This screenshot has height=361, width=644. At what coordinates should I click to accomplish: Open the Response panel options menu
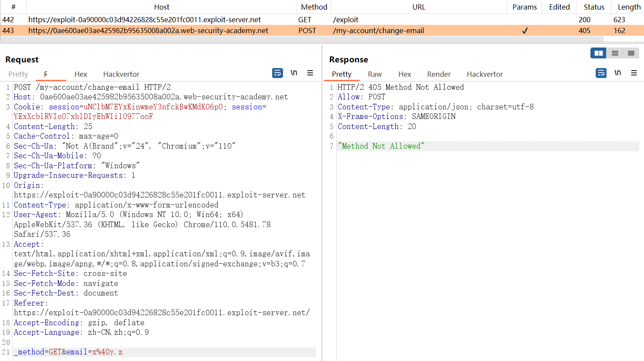coord(634,73)
